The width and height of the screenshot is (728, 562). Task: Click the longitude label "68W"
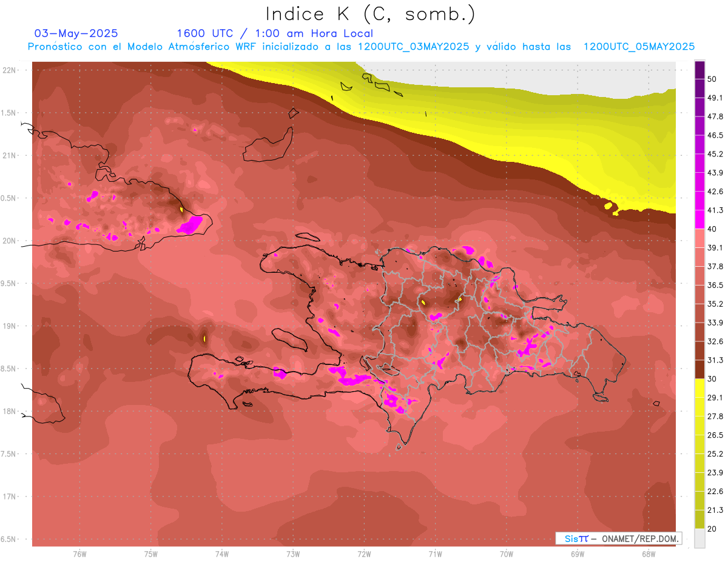[x=649, y=554]
